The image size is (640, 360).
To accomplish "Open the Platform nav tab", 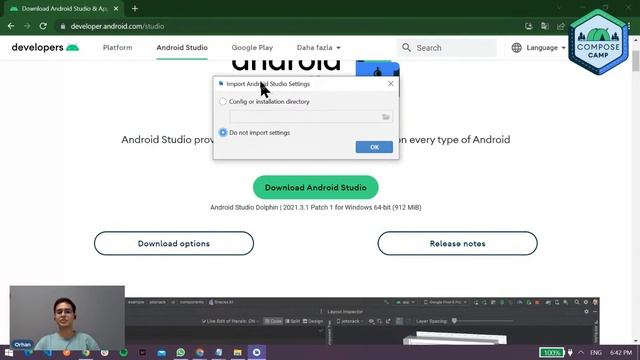I will [x=118, y=48].
